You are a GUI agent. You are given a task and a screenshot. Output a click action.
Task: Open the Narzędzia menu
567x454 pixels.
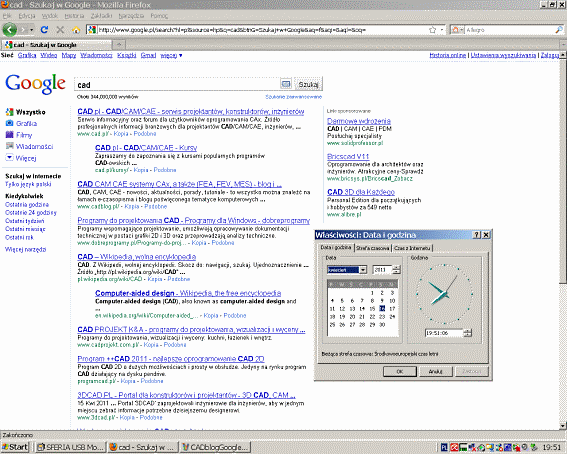pos(131,16)
